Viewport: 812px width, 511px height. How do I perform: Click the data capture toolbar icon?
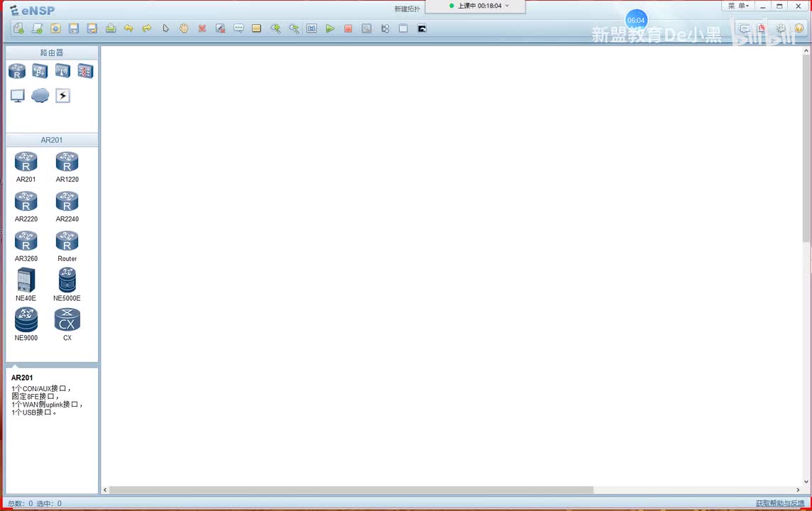367,28
